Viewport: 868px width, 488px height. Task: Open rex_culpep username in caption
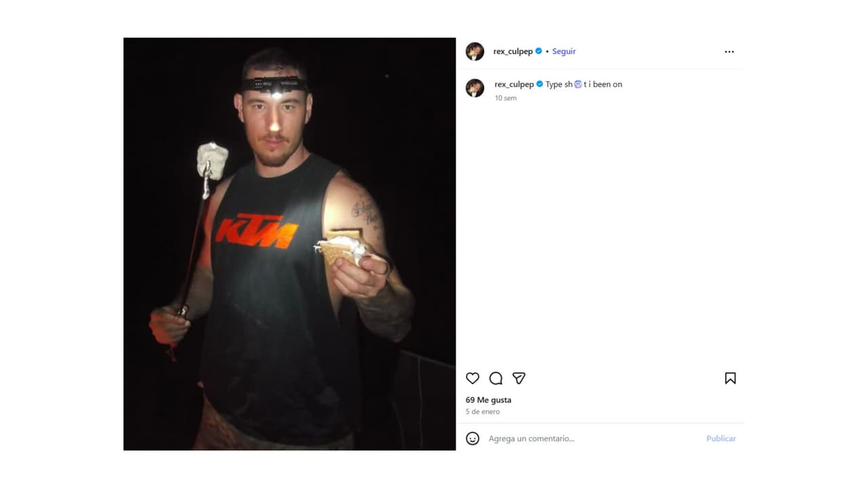click(514, 85)
